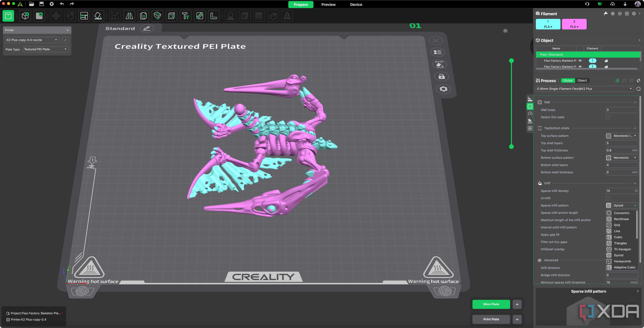The height and width of the screenshot is (328, 644).
Task: Select magenta filament 2 PLA swatch
Action: pyautogui.click(x=574, y=24)
